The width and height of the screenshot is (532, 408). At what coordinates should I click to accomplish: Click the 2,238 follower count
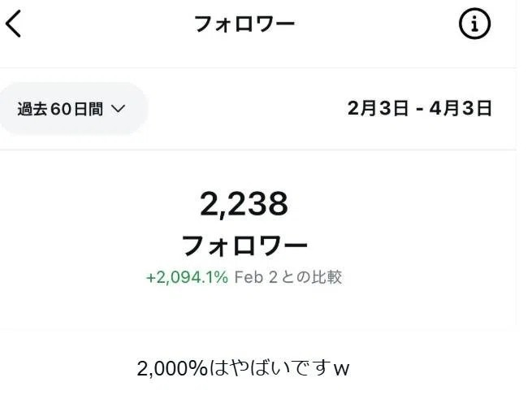pos(244,204)
